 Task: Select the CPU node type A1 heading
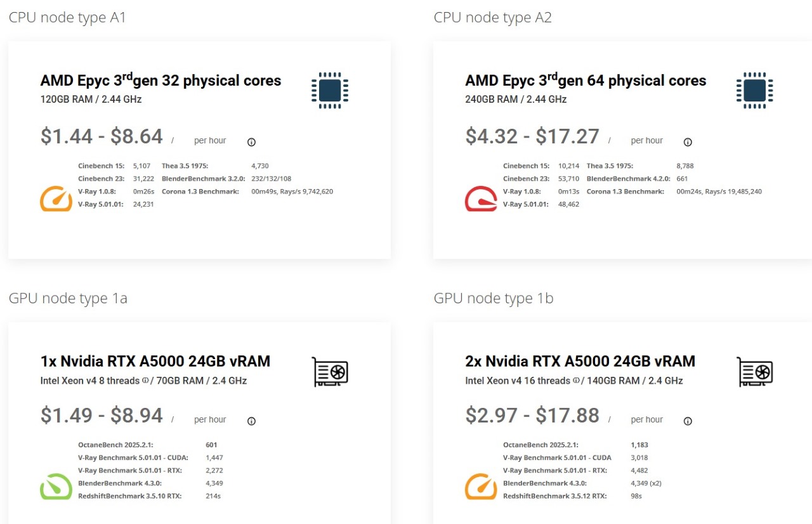[x=67, y=17]
